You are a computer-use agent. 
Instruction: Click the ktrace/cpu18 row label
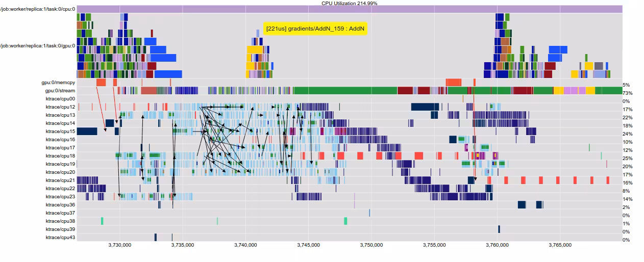point(60,156)
